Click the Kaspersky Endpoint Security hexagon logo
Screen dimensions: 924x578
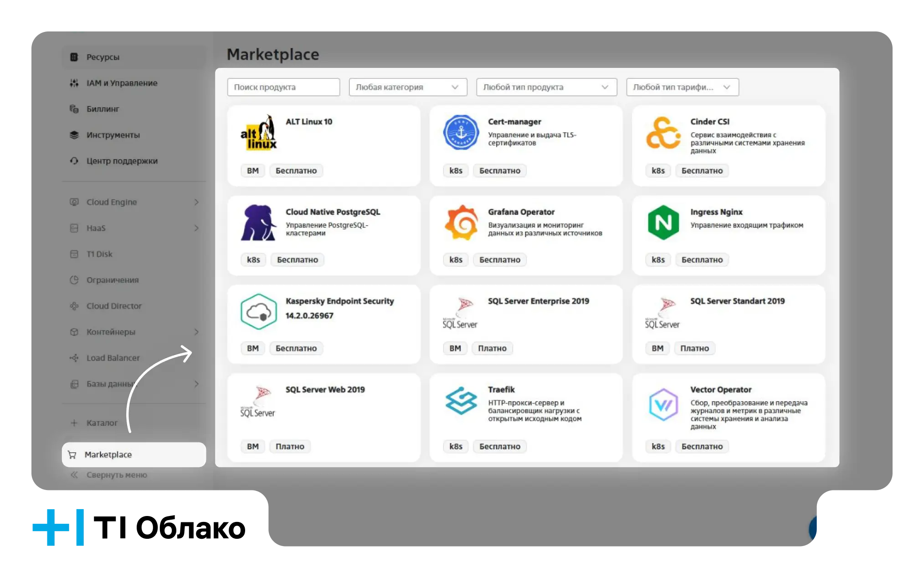coord(258,312)
